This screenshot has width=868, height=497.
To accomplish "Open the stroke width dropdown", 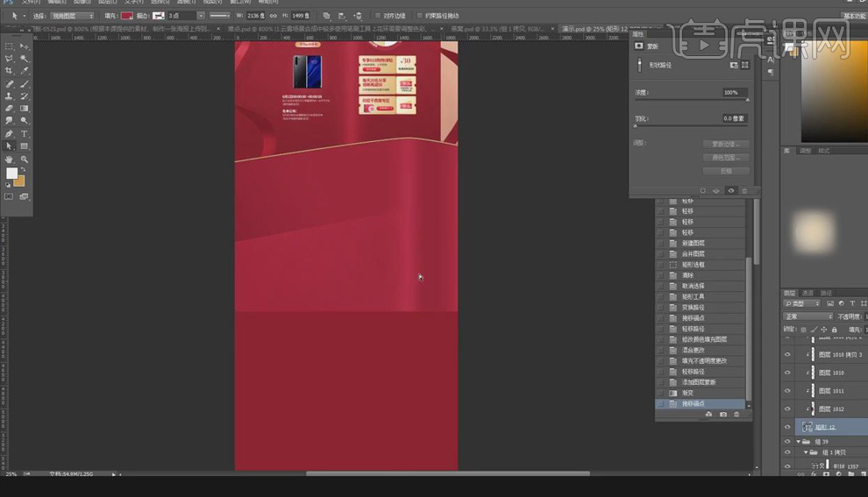I will (201, 16).
